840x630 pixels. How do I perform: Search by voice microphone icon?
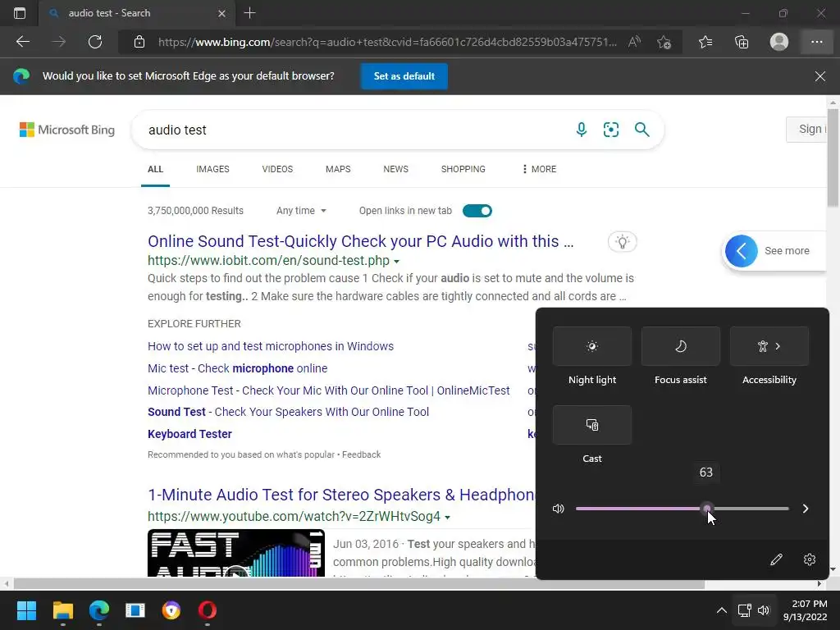pos(582,129)
